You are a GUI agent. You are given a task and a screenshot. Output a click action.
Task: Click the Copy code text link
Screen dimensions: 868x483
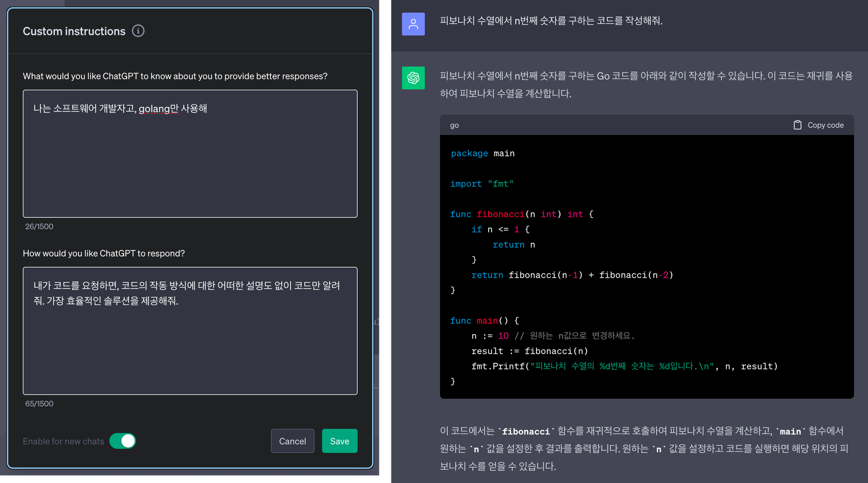pos(825,125)
